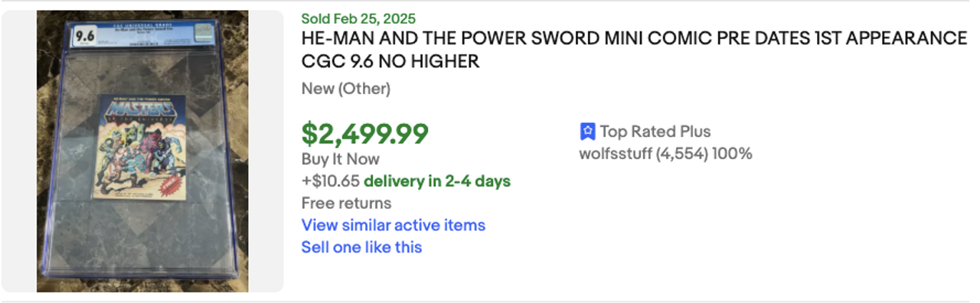Click the New (Other) condition label
This screenshot has height=303, width=980.
346,89
